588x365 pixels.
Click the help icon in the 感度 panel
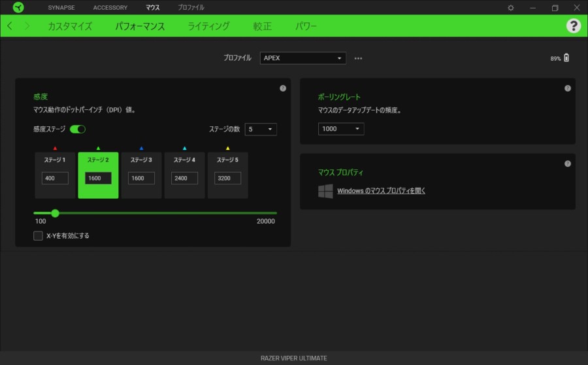click(x=283, y=88)
